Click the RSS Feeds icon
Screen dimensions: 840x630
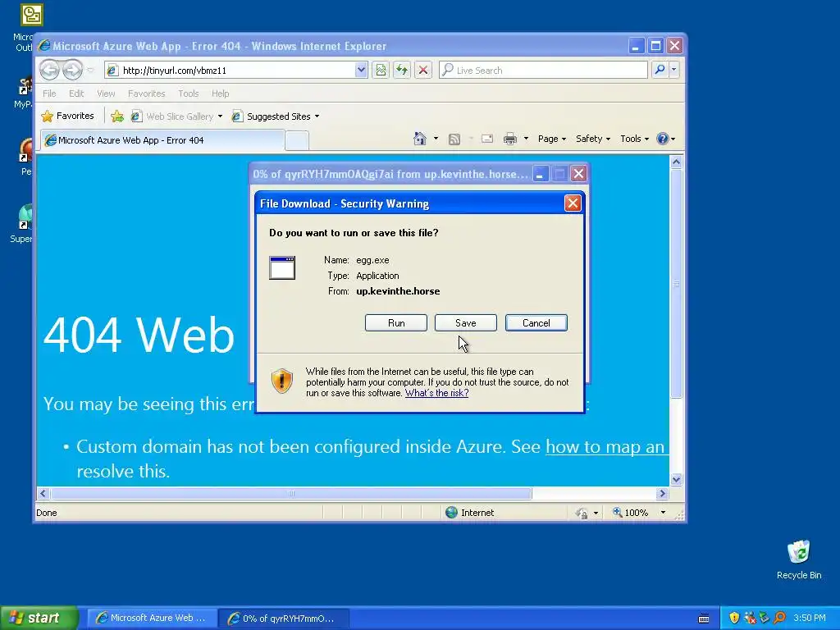454,139
